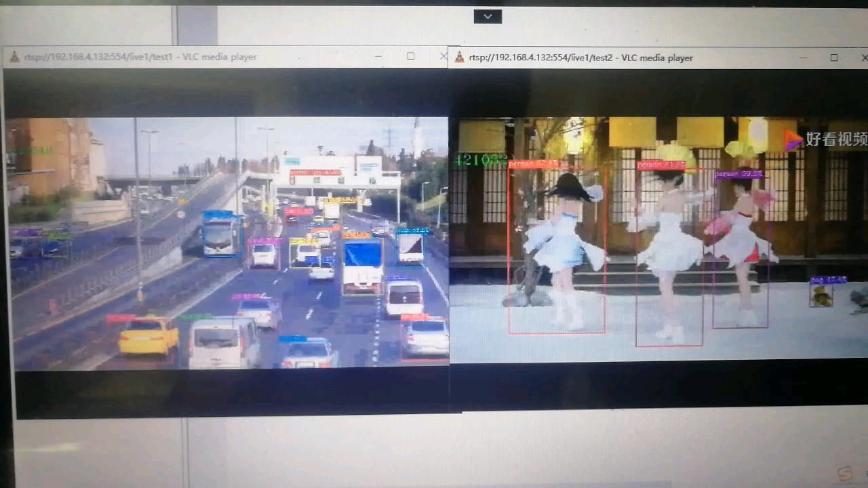
Task: Maximize the live1/test1 VLC window
Action: [411, 56]
